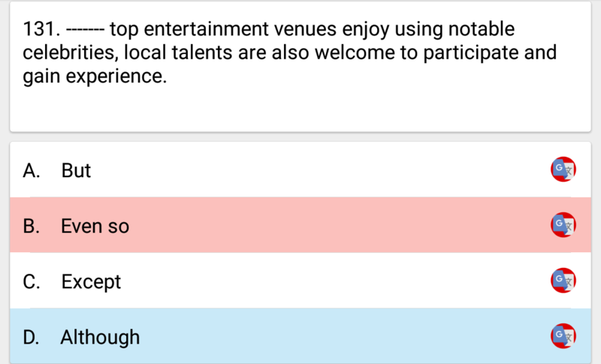Tap the phrase 'gain experience.' in the question

pyautogui.click(x=95, y=77)
